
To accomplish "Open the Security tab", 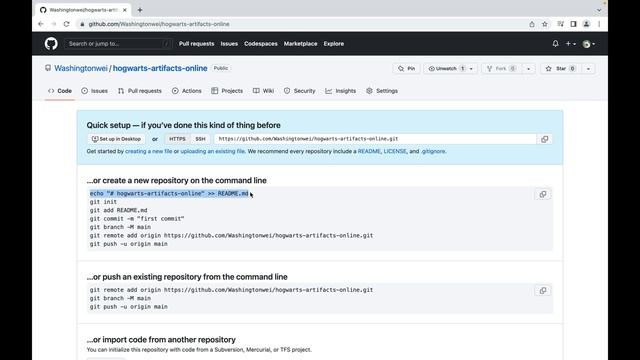I will 300,91.
